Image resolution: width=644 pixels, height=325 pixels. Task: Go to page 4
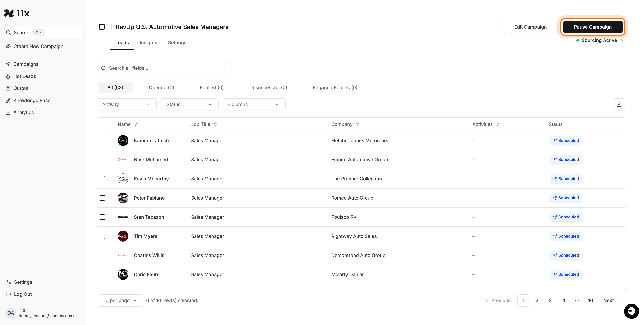(563, 300)
